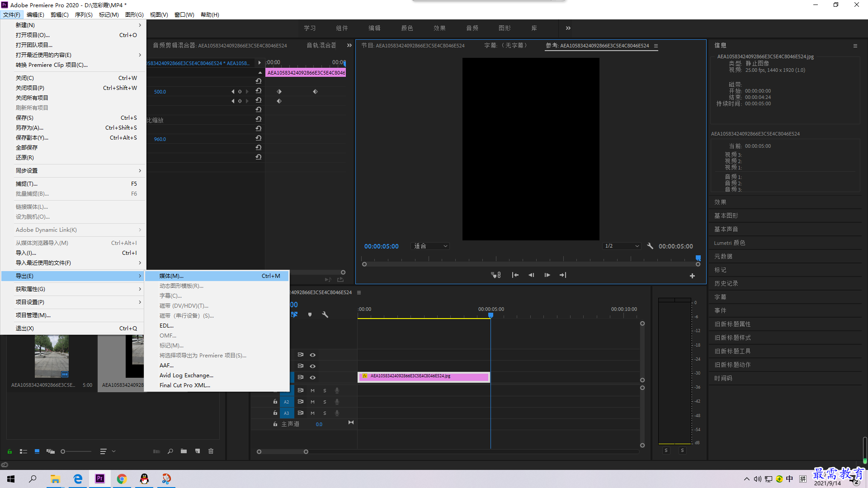
Task: Solo audio track A3
Action: click(325, 413)
